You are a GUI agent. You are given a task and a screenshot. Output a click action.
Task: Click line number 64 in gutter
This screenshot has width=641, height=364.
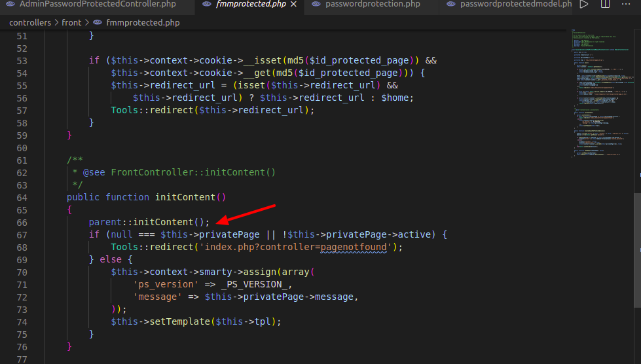pyautogui.click(x=22, y=198)
